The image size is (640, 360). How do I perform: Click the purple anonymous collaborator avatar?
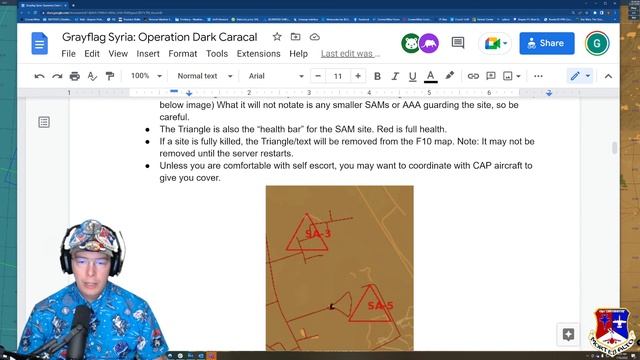(x=429, y=43)
